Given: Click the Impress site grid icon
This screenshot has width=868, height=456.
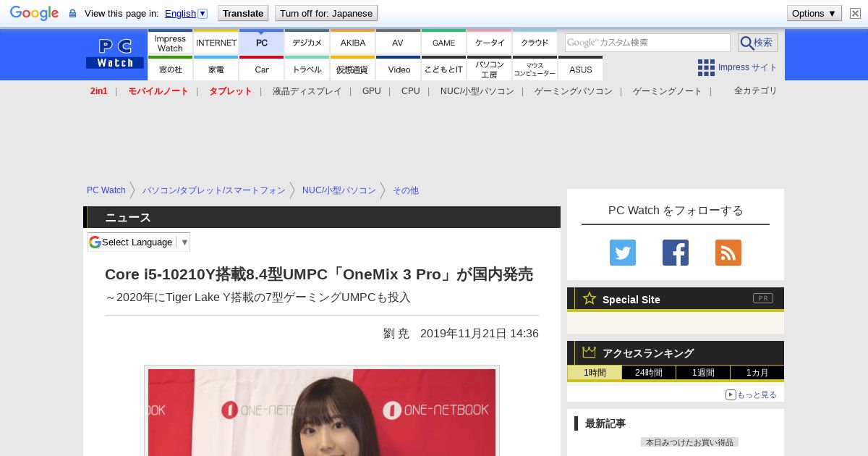Looking at the screenshot, I should (x=706, y=67).
